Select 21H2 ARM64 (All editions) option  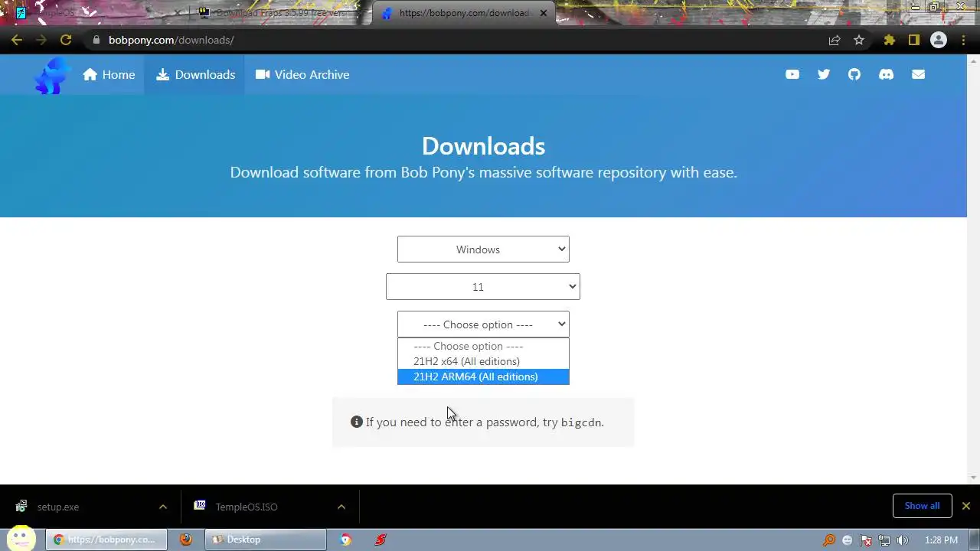click(x=483, y=377)
